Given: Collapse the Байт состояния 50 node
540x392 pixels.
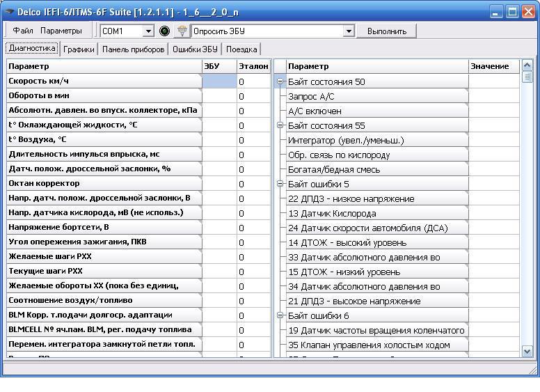Looking at the screenshot, I should click(280, 81).
